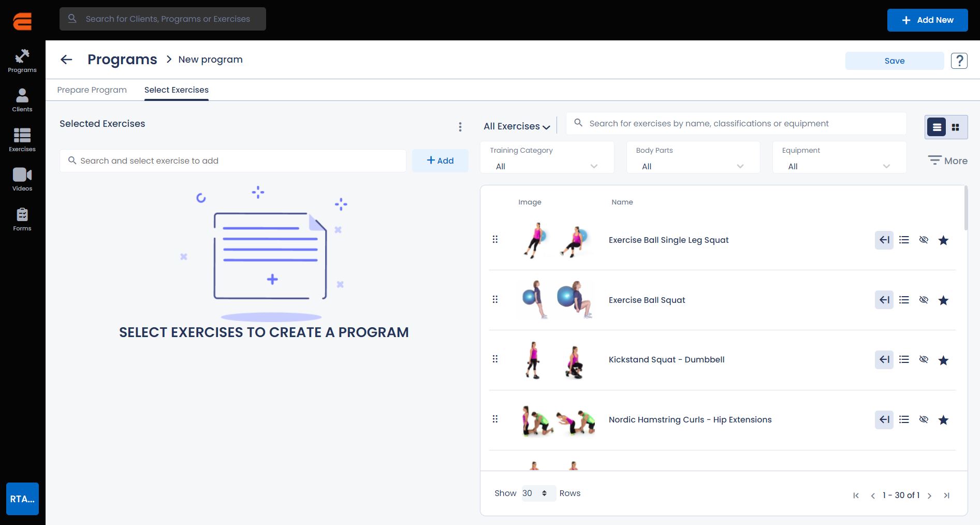Click the Save button

point(894,61)
